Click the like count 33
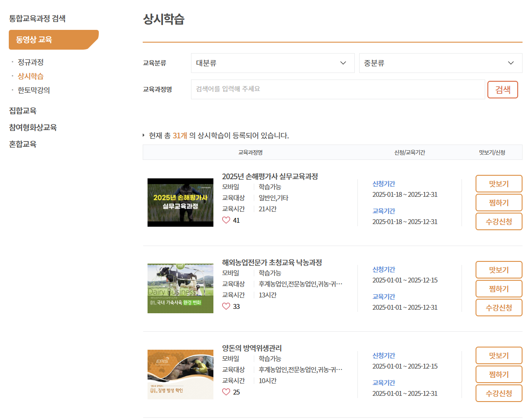 click(236, 307)
